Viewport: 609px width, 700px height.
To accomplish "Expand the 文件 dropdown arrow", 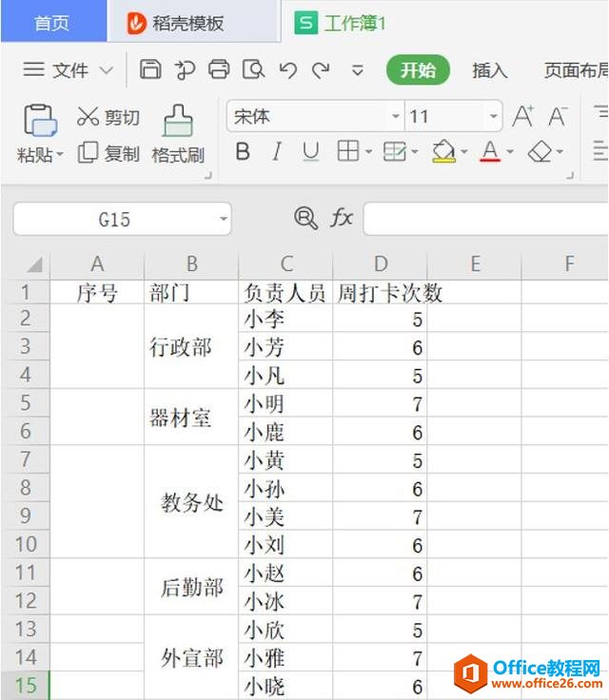I will click(x=106, y=70).
